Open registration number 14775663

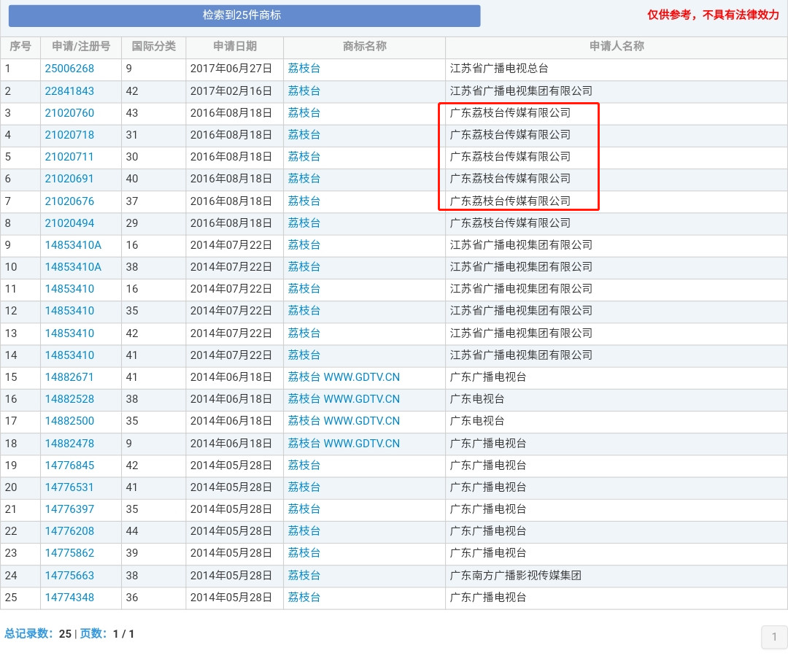(x=69, y=576)
